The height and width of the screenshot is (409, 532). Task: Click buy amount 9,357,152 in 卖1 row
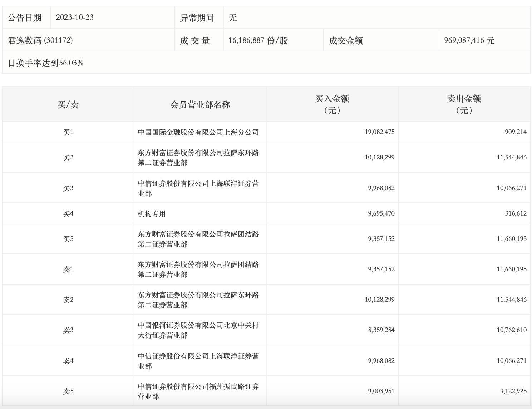(381, 269)
